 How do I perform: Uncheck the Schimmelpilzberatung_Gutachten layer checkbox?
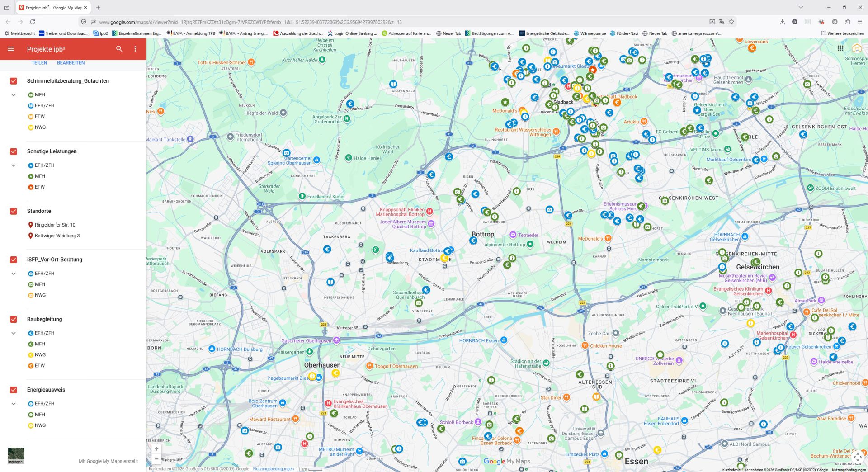point(14,81)
